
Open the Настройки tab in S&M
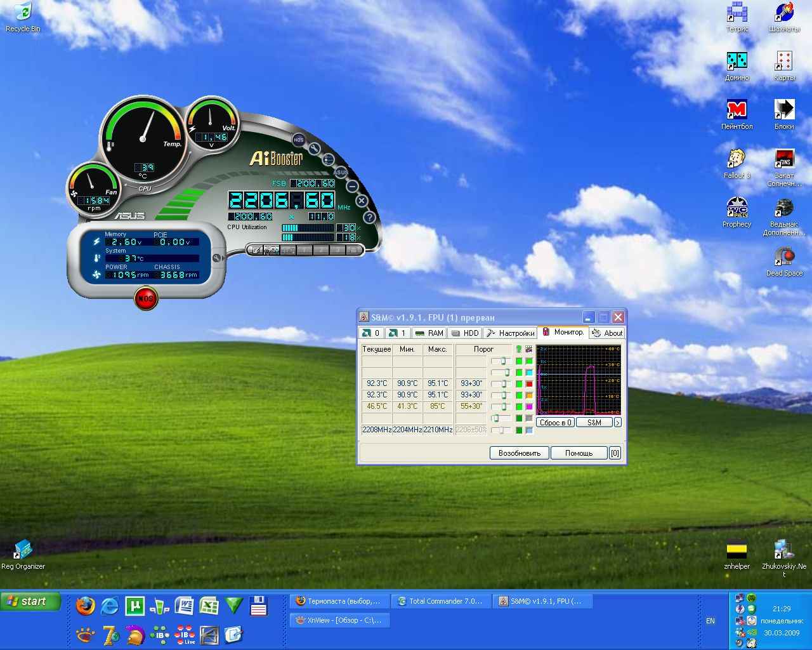point(510,333)
